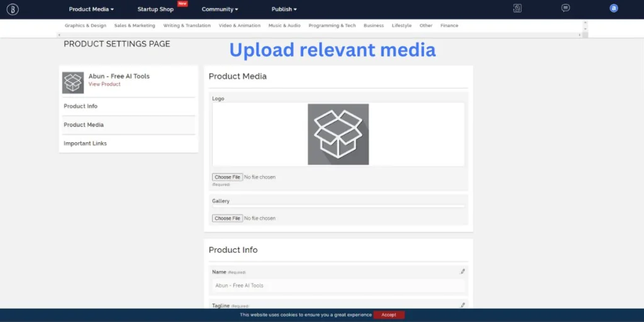This screenshot has width=644, height=322.
Task: Click the site logo in the top bar
Action: pos(13,9)
